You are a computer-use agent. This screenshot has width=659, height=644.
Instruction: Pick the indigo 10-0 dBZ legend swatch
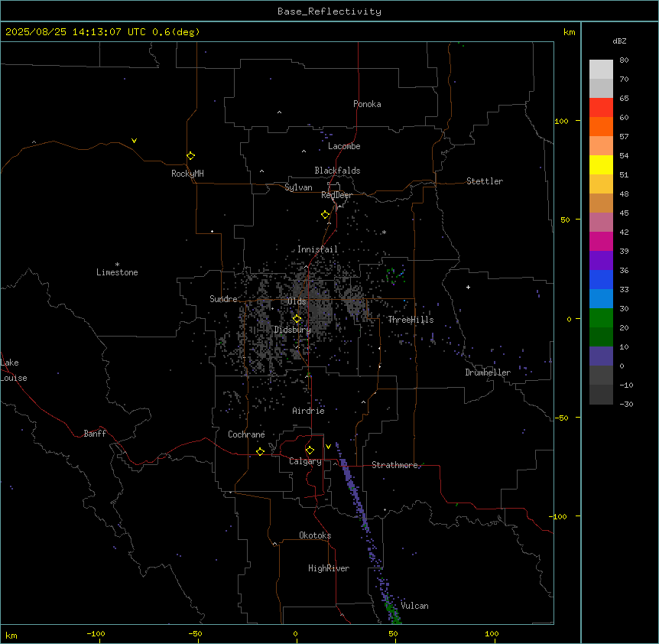(x=601, y=356)
